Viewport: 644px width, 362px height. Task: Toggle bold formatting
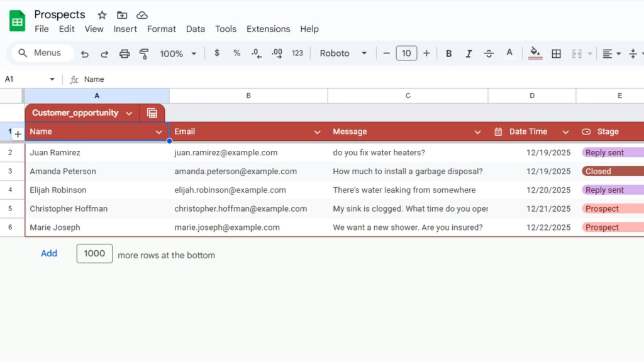tap(449, 53)
